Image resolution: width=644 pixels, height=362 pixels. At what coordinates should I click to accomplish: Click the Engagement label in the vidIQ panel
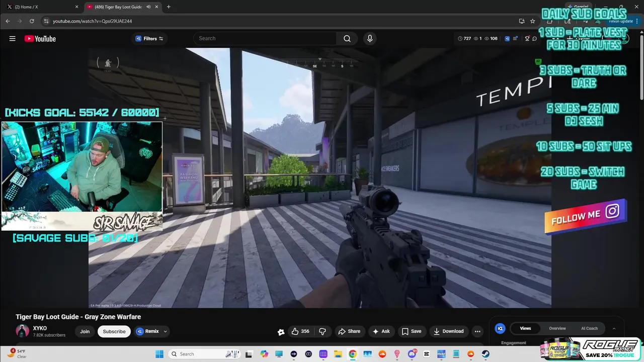[514, 343]
